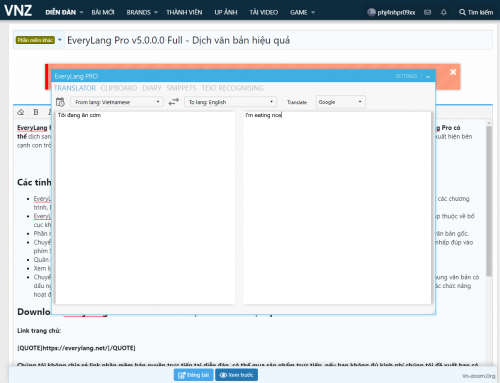Switch to the CLIPBOARD tab

(119, 88)
